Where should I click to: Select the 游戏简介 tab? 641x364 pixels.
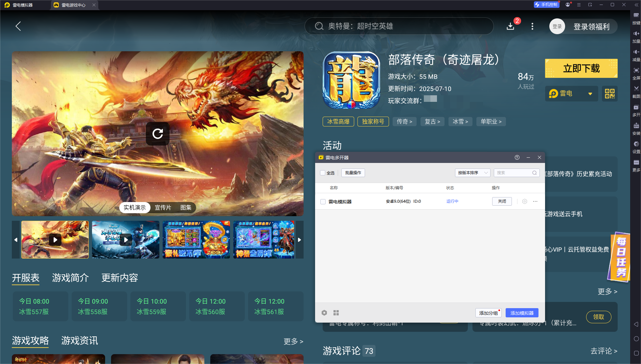[x=70, y=278]
